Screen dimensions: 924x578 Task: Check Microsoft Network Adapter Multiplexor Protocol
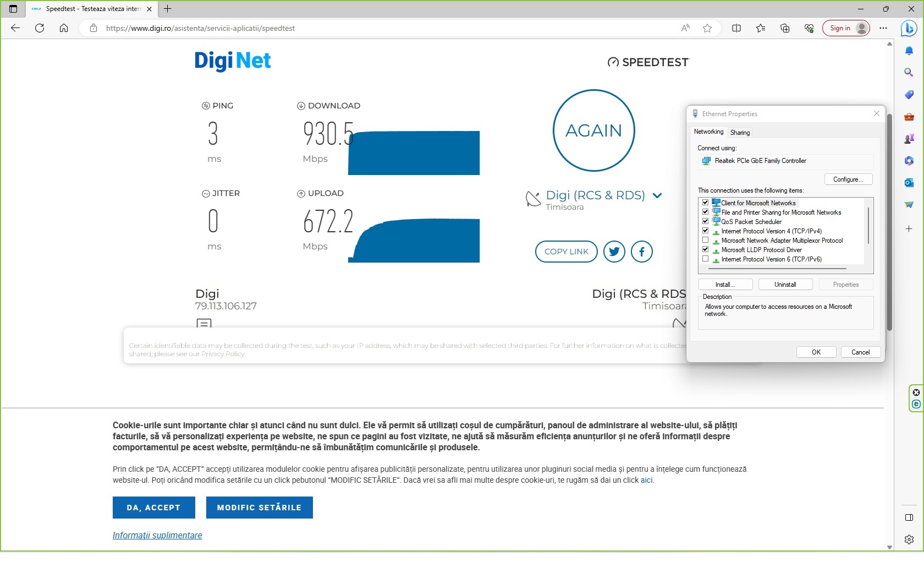(x=706, y=240)
